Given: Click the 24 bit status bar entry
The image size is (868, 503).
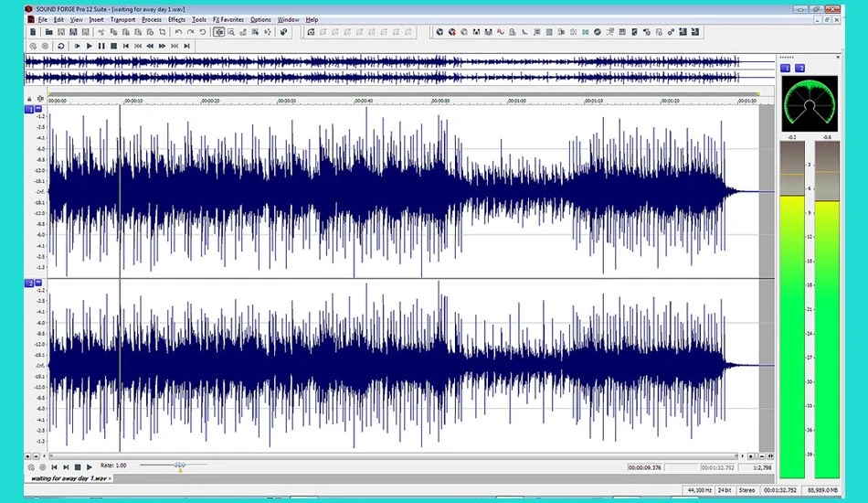Looking at the screenshot, I should pos(725,490).
